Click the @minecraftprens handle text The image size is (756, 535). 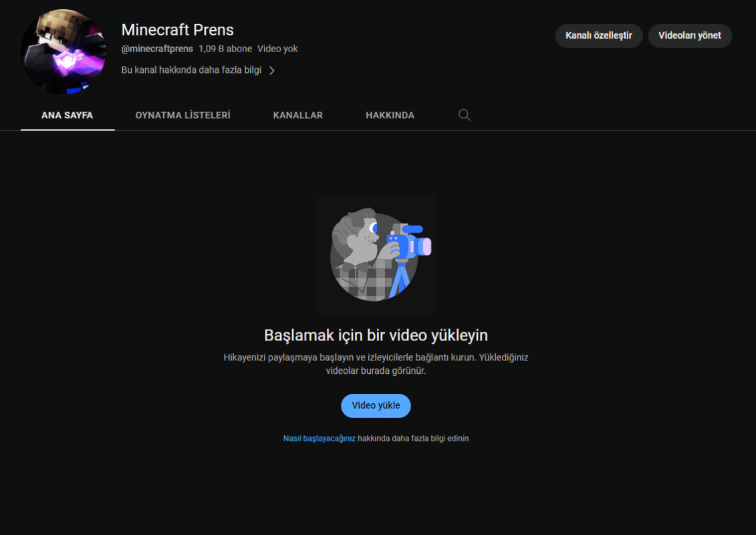point(157,49)
